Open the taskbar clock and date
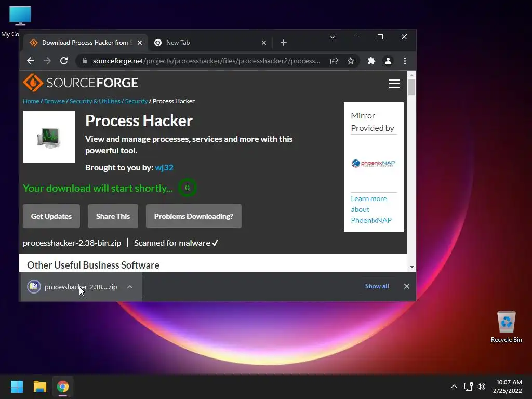 [507, 387]
